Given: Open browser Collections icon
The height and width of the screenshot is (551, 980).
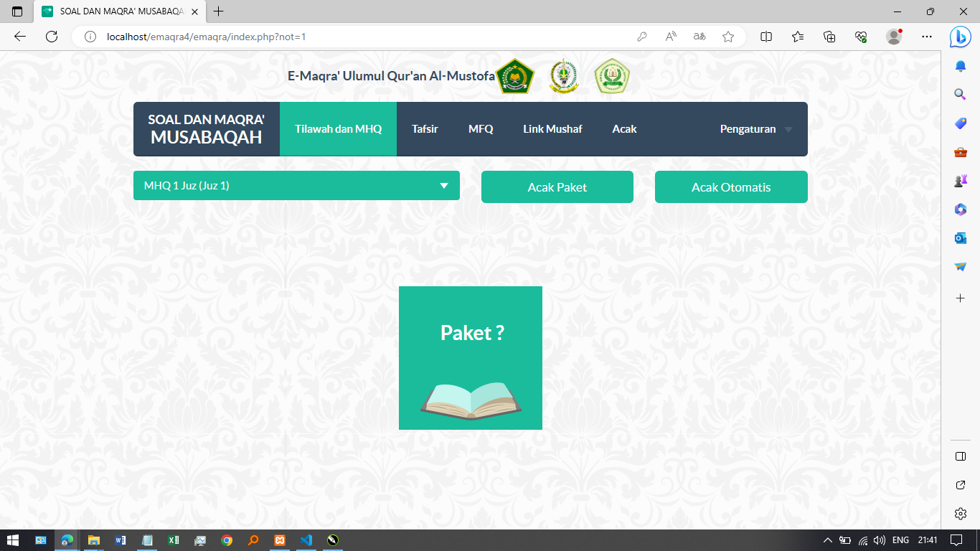Looking at the screenshot, I should click(x=829, y=37).
